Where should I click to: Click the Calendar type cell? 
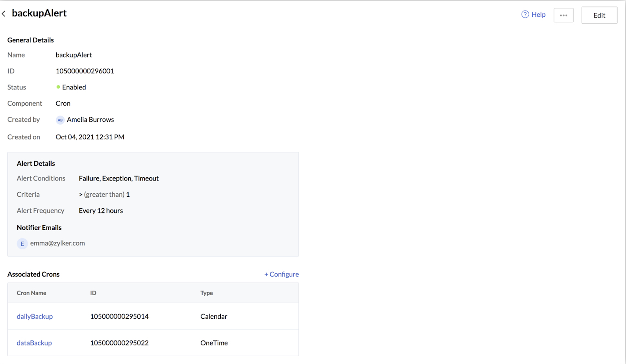[x=214, y=316]
